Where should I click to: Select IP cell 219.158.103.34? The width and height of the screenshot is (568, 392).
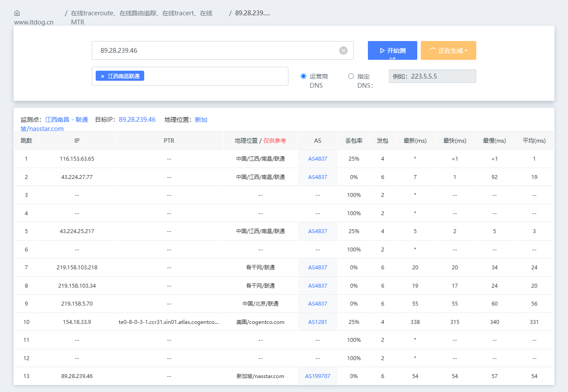click(77, 286)
